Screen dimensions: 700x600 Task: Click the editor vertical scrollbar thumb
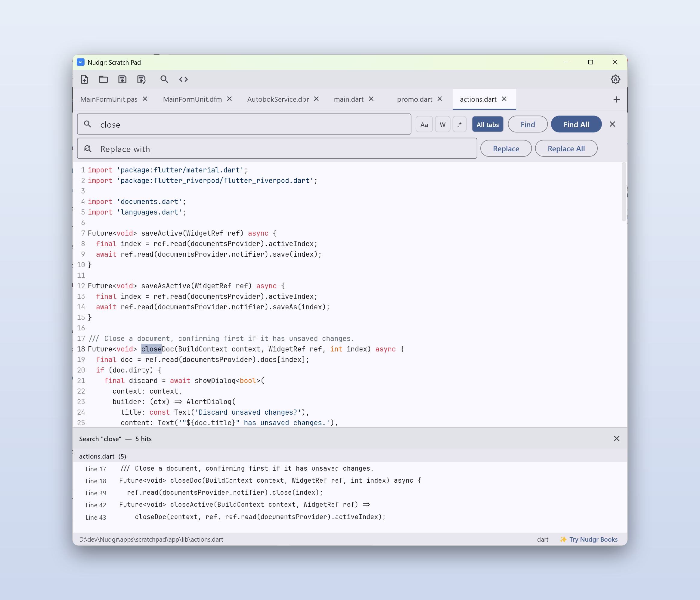624,192
